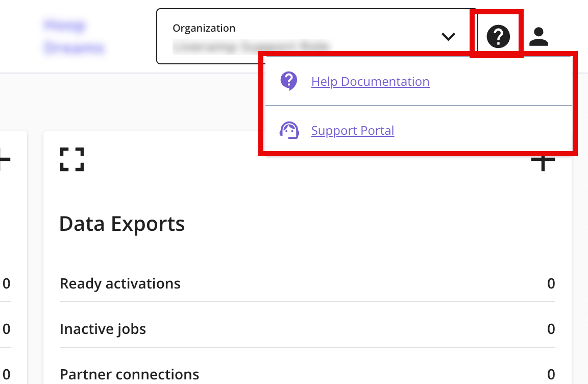588x384 pixels.
Task: Click the Inactive jobs count value
Action: pyautogui.click(x=551, y=329)
